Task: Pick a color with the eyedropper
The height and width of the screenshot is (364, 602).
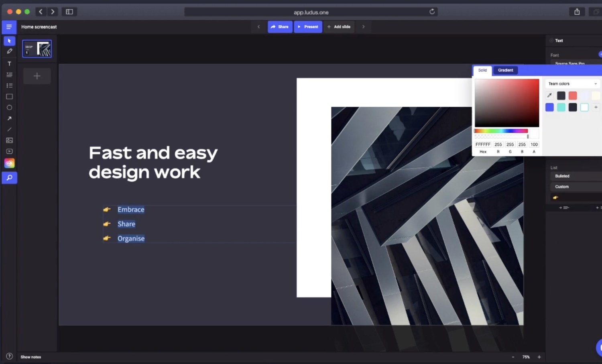Action: coord(549,96)
